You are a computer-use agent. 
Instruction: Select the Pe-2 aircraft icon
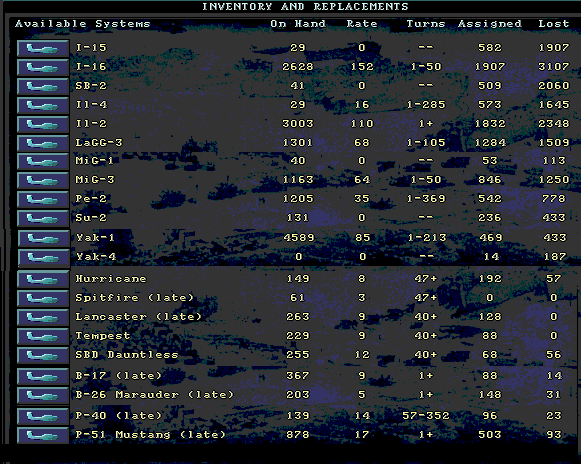coord(43,199)
